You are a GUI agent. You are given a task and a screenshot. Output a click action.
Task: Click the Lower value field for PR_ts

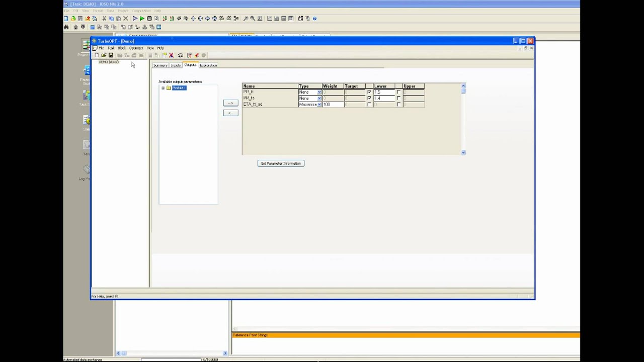(x=384, y=98)
